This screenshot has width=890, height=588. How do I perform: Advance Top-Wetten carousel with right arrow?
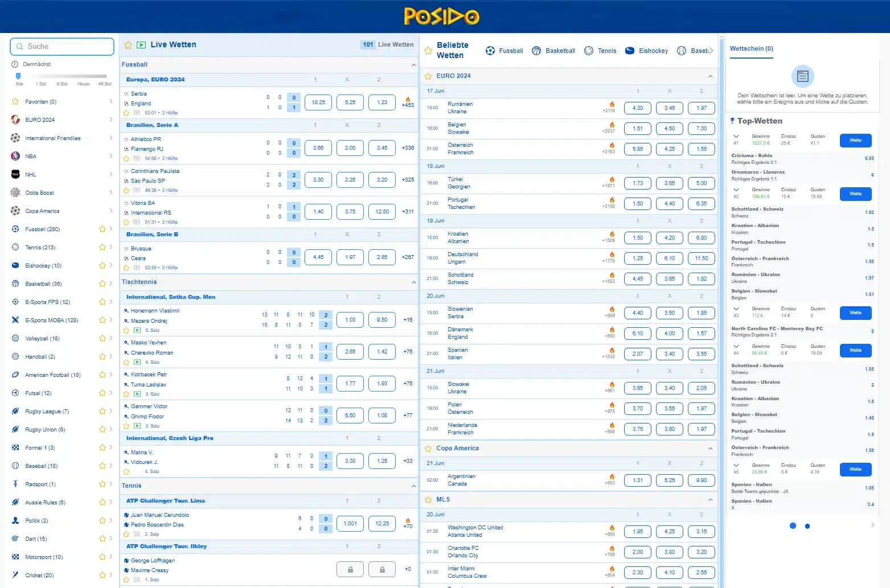coord(872,525)
